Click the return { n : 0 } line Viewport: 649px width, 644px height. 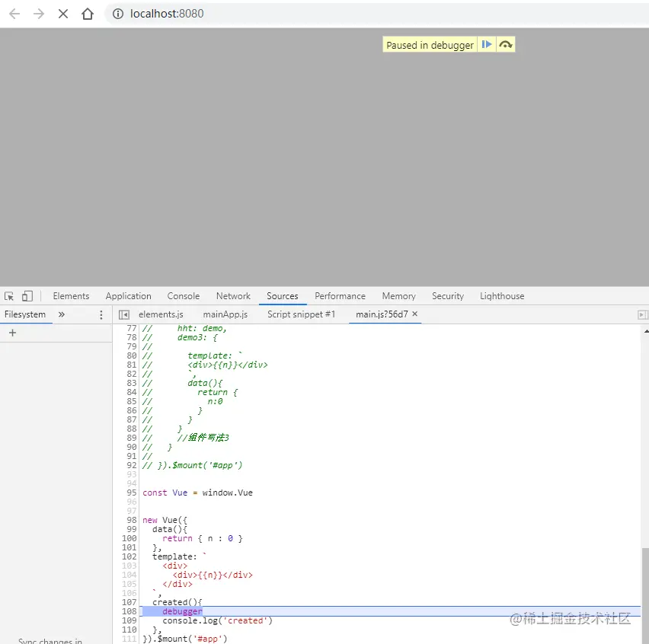(x=203, y=538)
